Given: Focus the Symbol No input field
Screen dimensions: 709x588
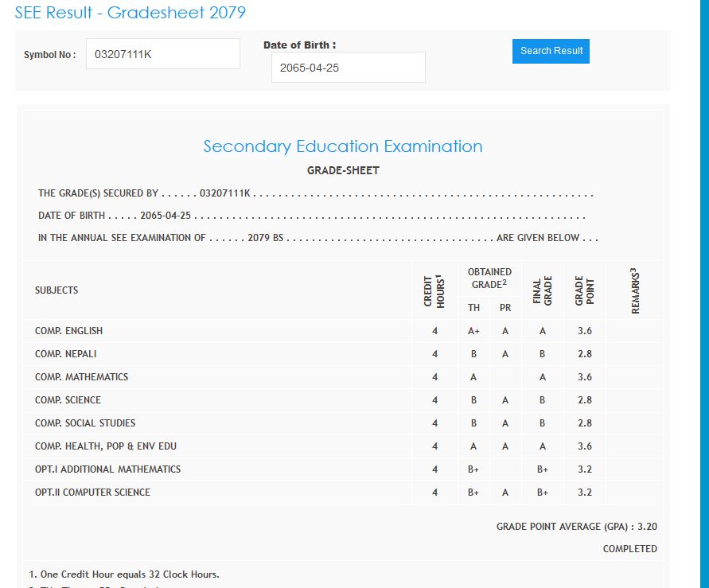Looking at the screenshot, I should coord(162,54).
